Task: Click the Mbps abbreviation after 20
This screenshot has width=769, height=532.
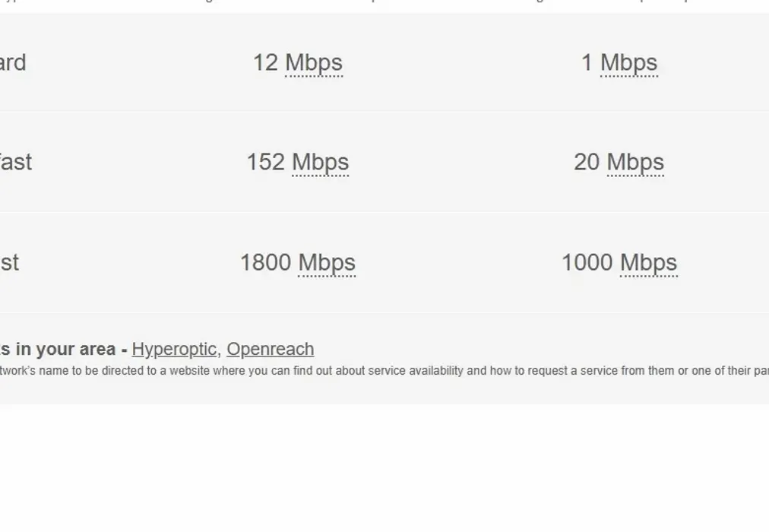Action: (x=635, y=163)
